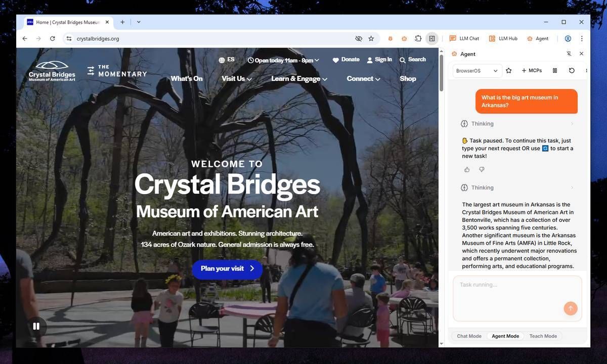Image resolution: width=607 pixels, height=364 pixels.
Task: Open the browser profile avatar menu
Action: coord(568,38)
